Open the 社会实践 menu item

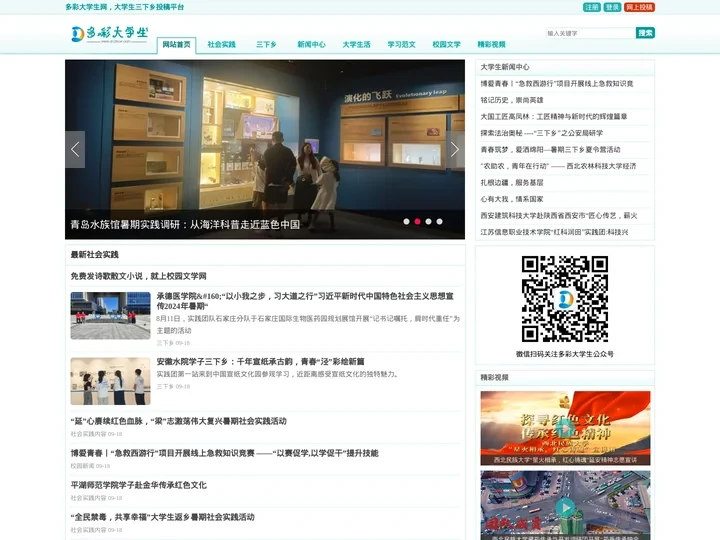tap(221, 45)
